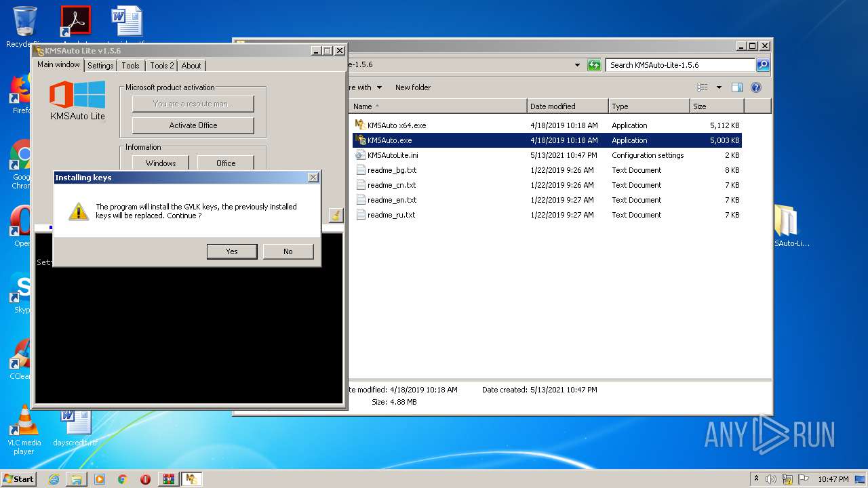868x488 pixels.
Task: Select readme_cn.txt file
Action: [391, 185]
